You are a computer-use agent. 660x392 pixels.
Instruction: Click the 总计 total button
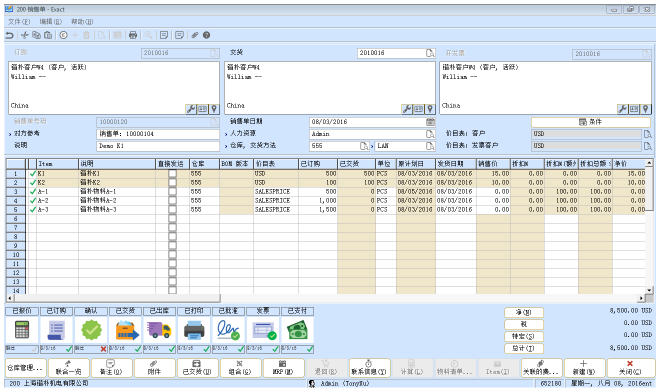pyautogui.click(x=524, y=348)
